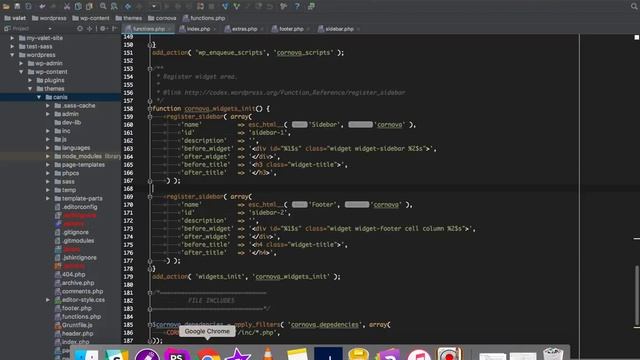Open Finder from the Dock
The height and width of the screenshot is (360, 640).
click(x=86, y=354)
